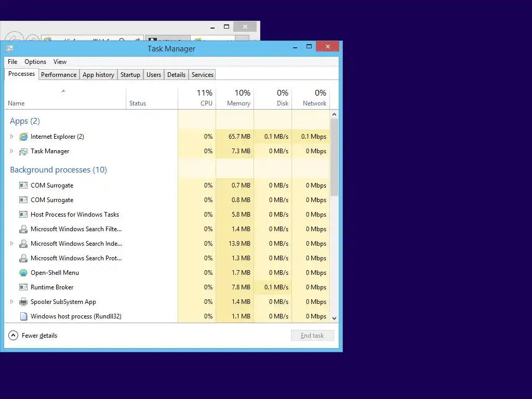
Task: Sort by the Disk column header
Action: point(273,98)
